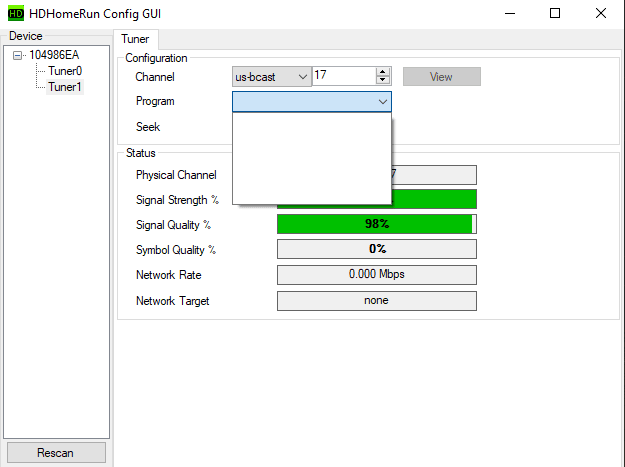This screenshot has height=467, width=625.
Task: Maximize the HDHomeRun Config window
Action: [x=555, y=14]
